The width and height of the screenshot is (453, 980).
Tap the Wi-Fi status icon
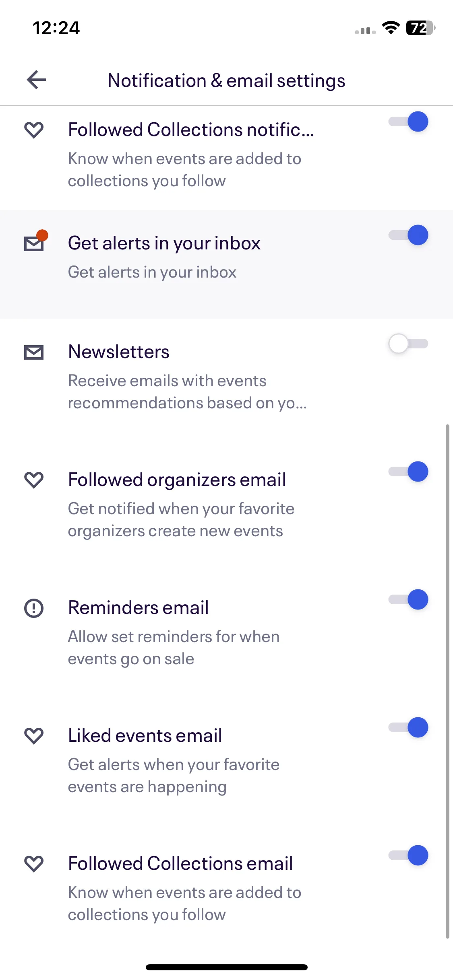[x=391, y=28]
